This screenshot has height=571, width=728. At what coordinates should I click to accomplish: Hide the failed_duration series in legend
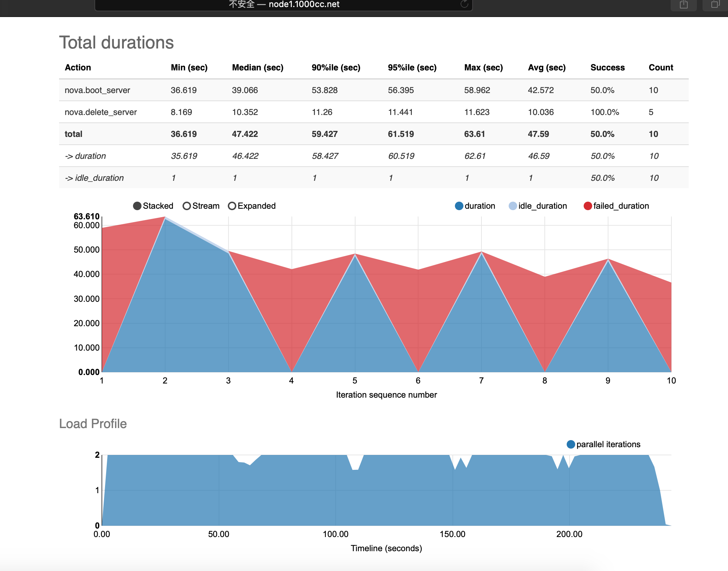588,206
